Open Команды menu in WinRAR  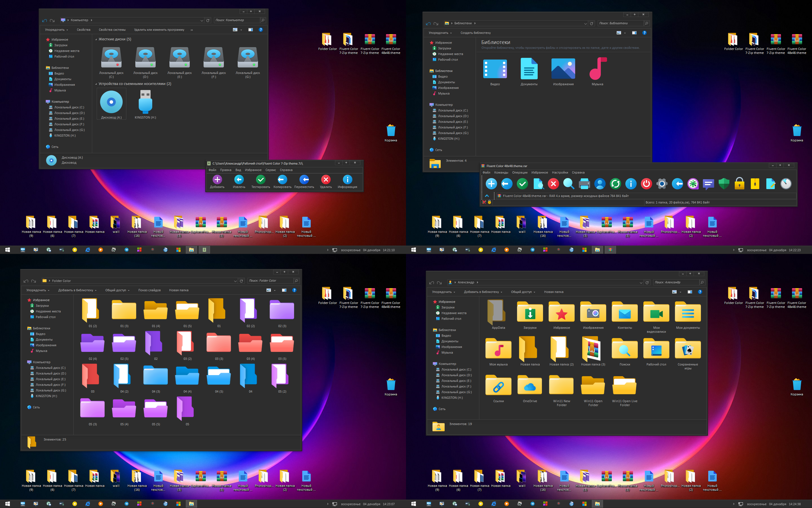[x=501, y=173]
